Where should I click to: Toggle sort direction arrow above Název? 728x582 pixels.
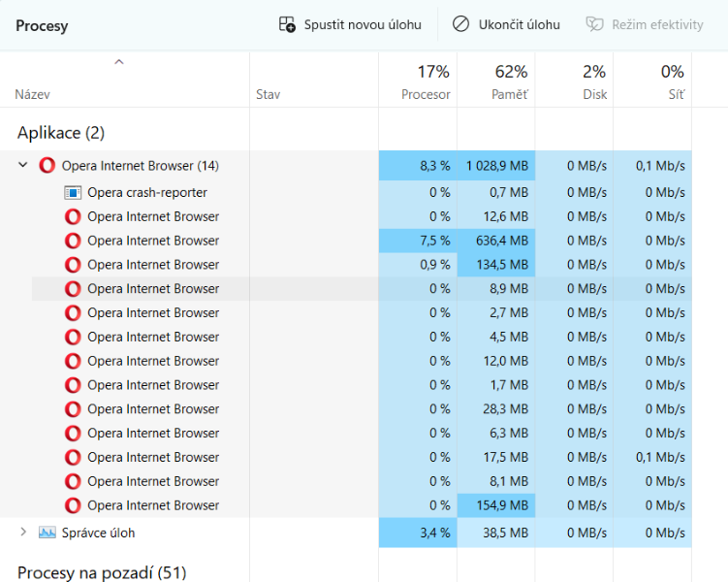(x=119, y=62)
